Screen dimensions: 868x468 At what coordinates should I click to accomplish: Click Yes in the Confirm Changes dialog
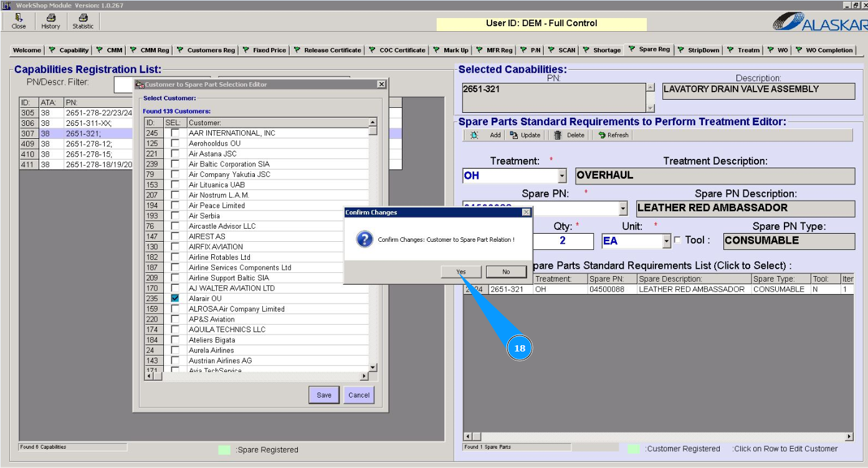(x=460, y=272)
